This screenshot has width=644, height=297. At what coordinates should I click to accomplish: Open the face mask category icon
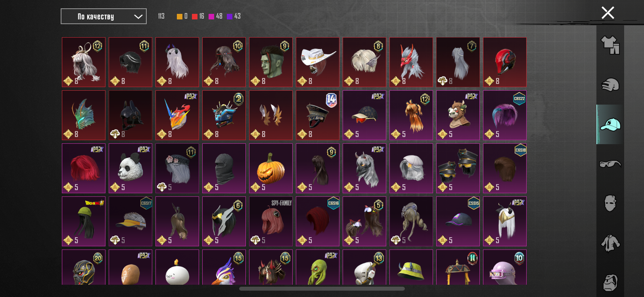[x=610, y=203]
